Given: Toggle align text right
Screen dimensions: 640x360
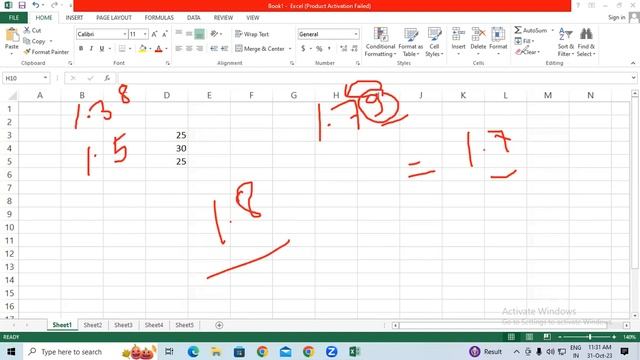Looking at the screenshot, I should pos(199,49).
